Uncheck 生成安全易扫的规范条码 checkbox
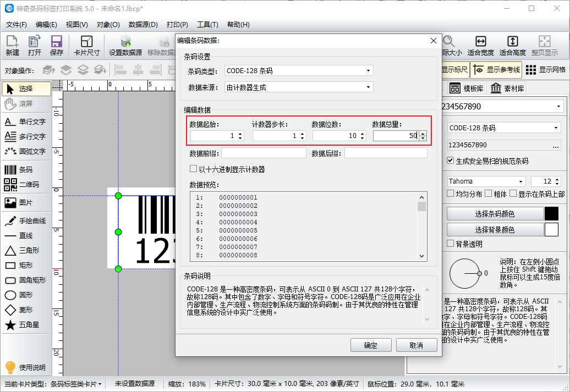Screen dimensions: 570x392 [x=451, y=161]
